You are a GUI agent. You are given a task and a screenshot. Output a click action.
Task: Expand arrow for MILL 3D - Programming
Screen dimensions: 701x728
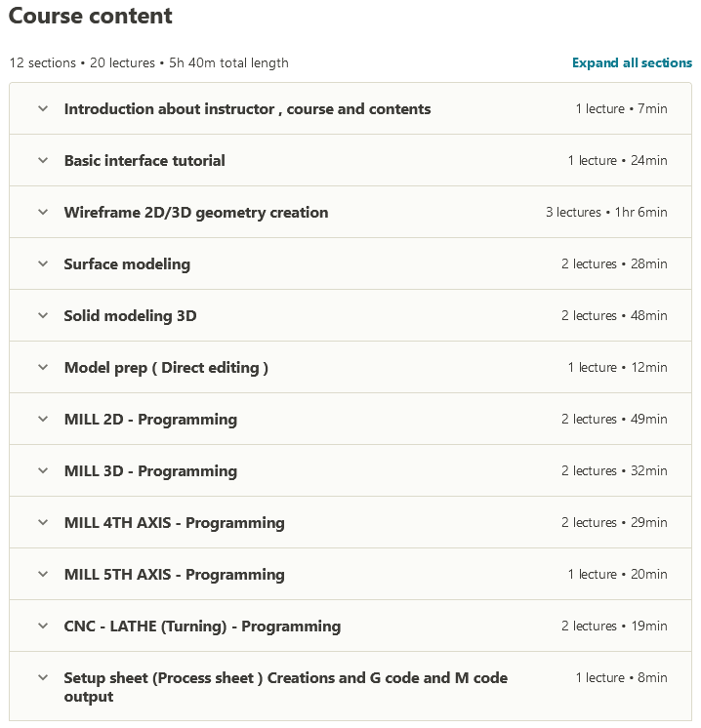[43, 470]
